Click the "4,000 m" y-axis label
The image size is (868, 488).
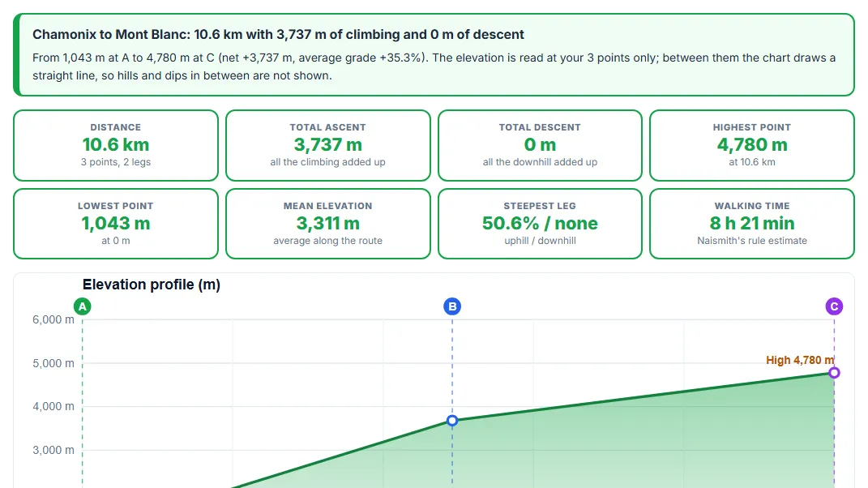point(53,407)
